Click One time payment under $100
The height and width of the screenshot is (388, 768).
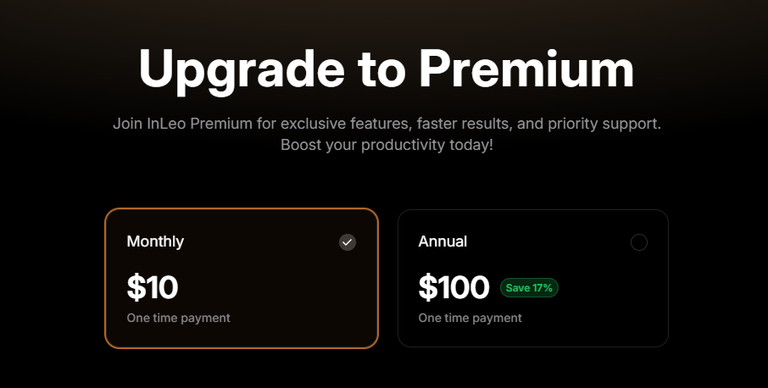470,318
